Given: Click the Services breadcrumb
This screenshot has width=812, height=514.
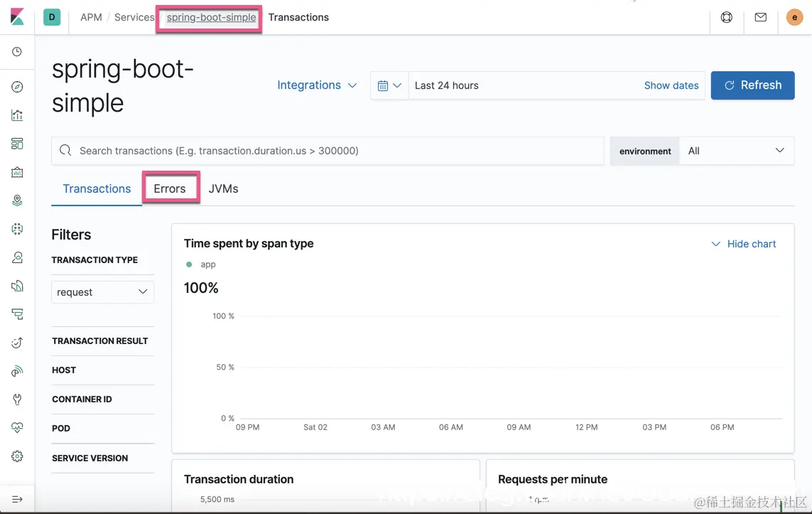Looking at the screenshot, I should click(134, 17).
